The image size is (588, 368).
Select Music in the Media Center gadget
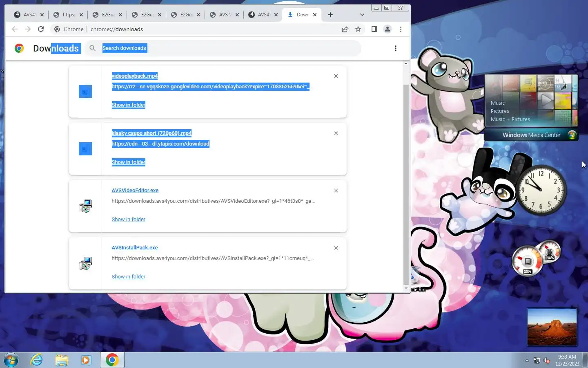(497, 103)
